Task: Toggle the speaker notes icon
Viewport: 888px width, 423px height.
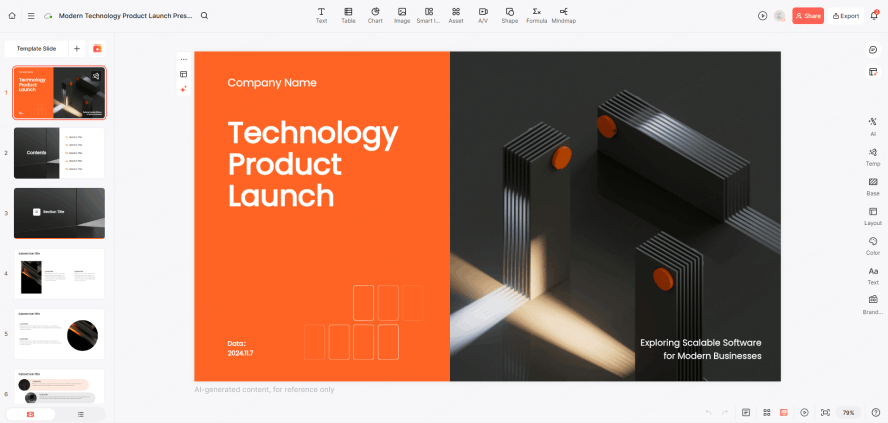Action: pyautogui.click(x=746, y=412)
